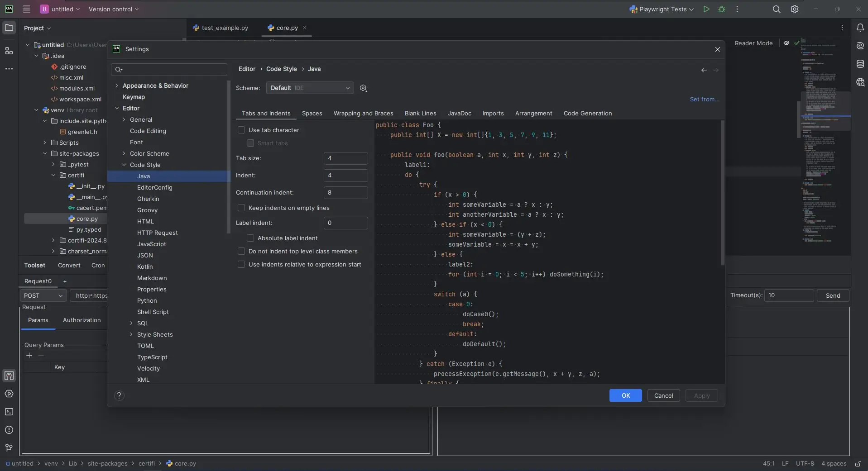Expand Appearance & Behavior settings
Screen dimensions: 868x471
click(117, 86)
